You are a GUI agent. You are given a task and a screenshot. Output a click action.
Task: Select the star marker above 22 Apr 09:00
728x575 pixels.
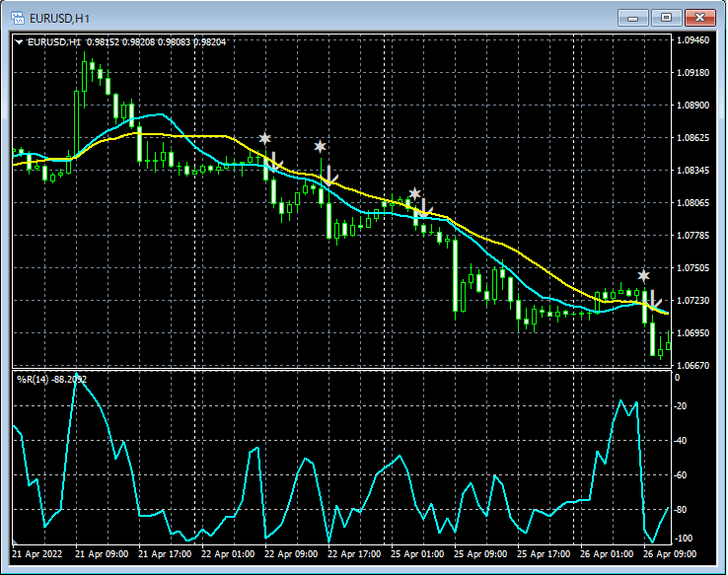click(x=264, y=138)
